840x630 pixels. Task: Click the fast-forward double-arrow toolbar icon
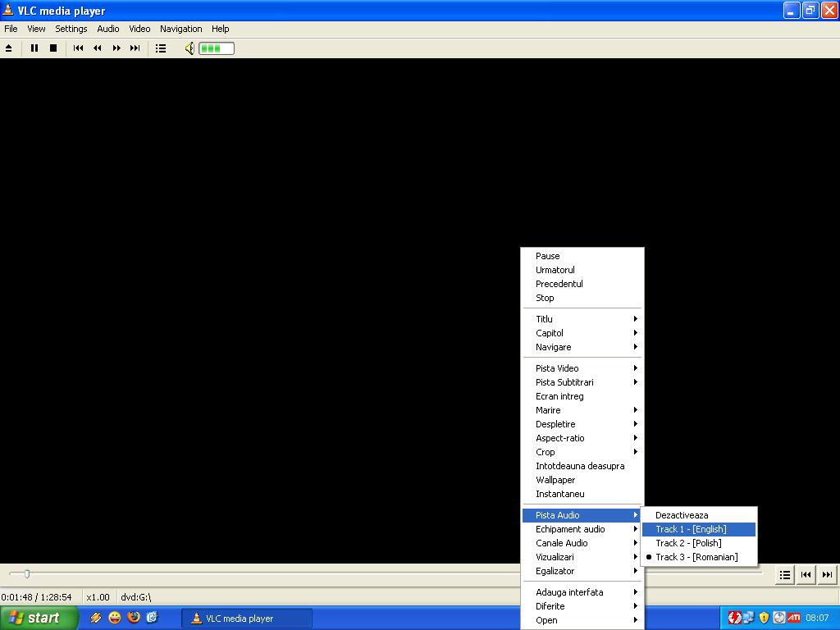116,48
